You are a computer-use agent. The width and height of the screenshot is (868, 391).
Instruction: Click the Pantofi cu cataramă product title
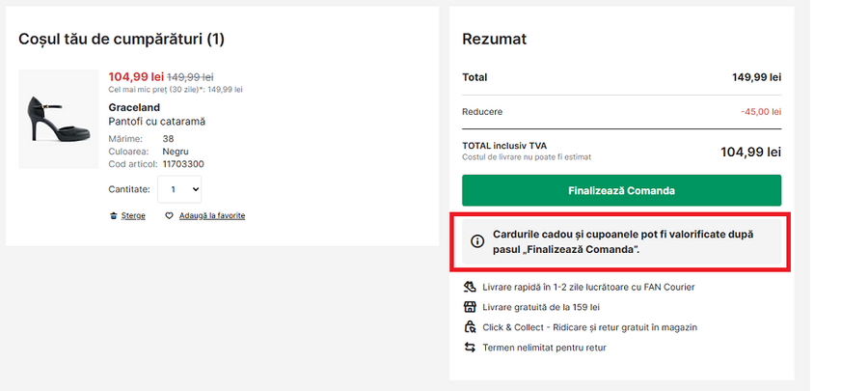pyautogui.click(x=157, y=122)
